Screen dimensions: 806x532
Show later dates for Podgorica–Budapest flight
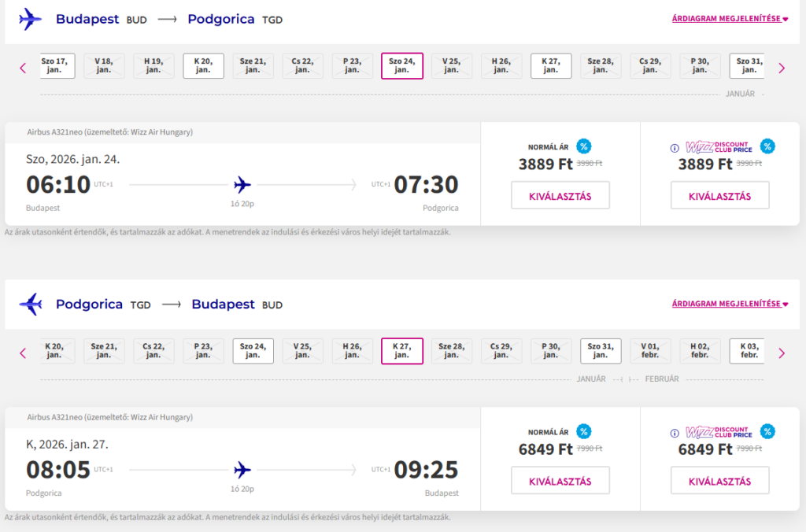(x=781, y=353)
